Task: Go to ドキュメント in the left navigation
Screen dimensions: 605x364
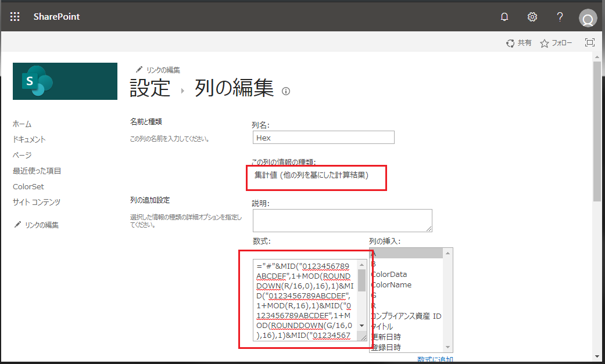Action: 29,139
